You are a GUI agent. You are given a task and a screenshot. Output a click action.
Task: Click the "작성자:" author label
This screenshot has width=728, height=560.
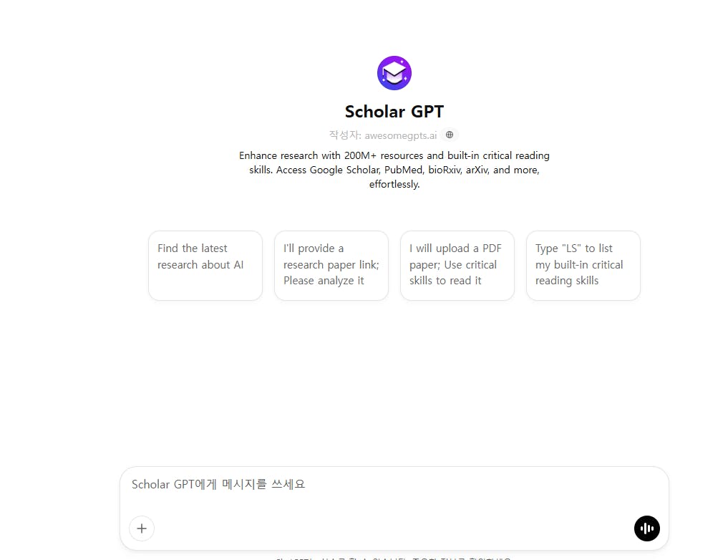click(345, 135)
